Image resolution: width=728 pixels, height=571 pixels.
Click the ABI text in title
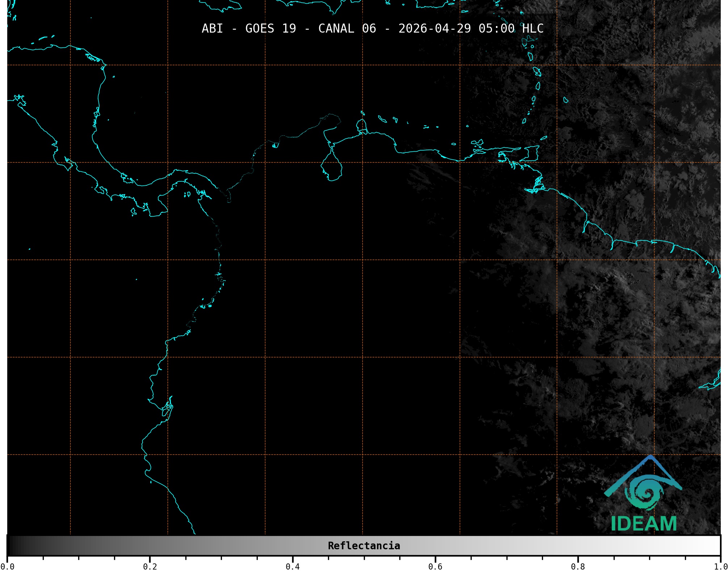212,29
